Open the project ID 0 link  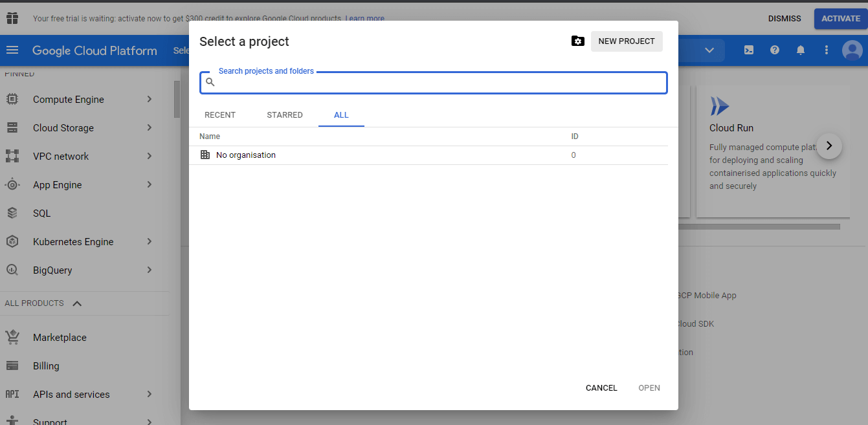point(573,155)
